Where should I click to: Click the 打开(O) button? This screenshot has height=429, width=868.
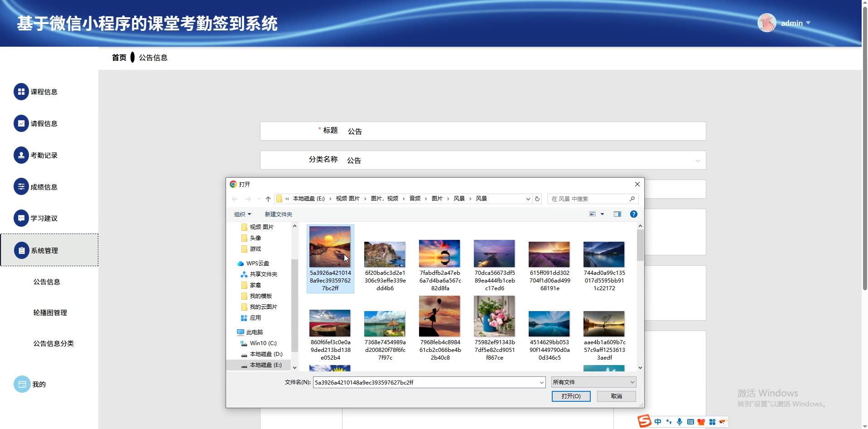pos(571,396)
